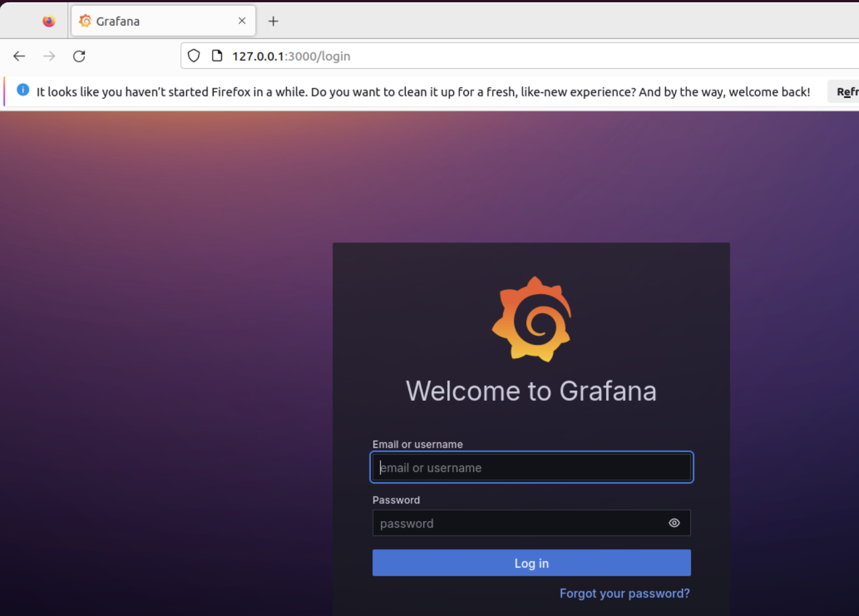Click the forward navigation arrow
The height and width of the screenshot is (616, 859).
coord(49,56)
